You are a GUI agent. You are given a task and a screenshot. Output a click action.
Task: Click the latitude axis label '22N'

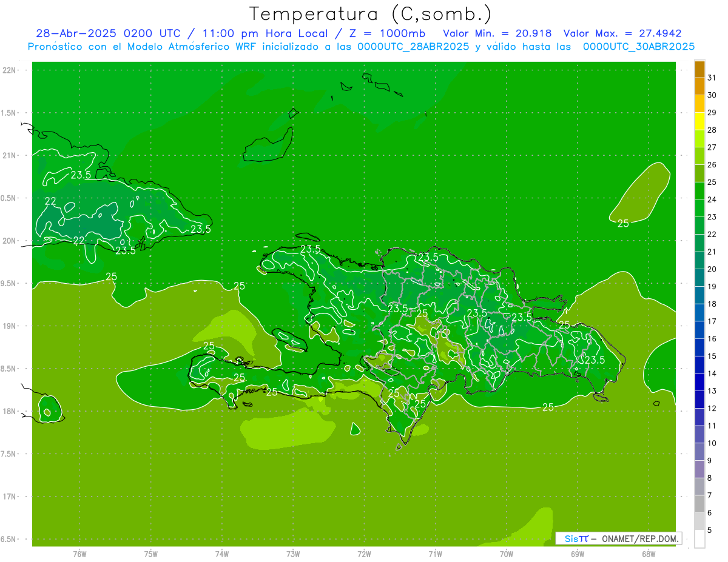coord(10,70)
